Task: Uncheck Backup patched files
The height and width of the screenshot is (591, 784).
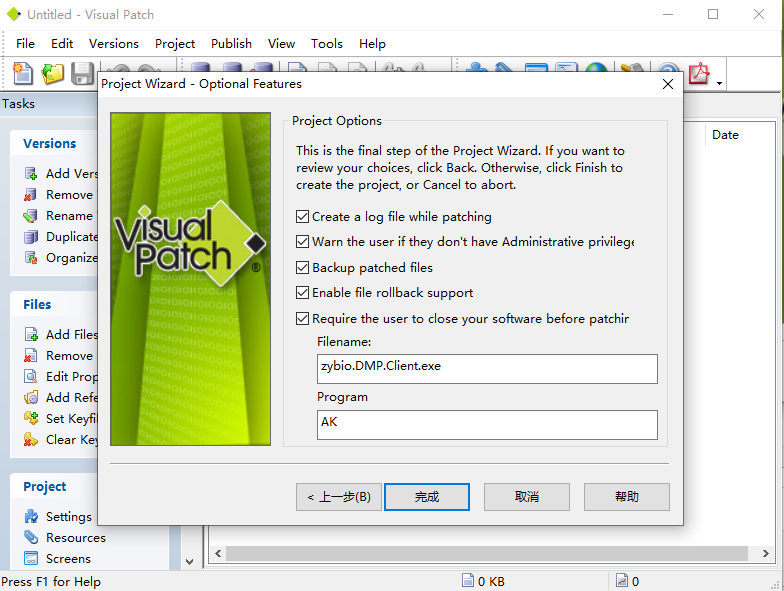Action: tap(302, 268)
